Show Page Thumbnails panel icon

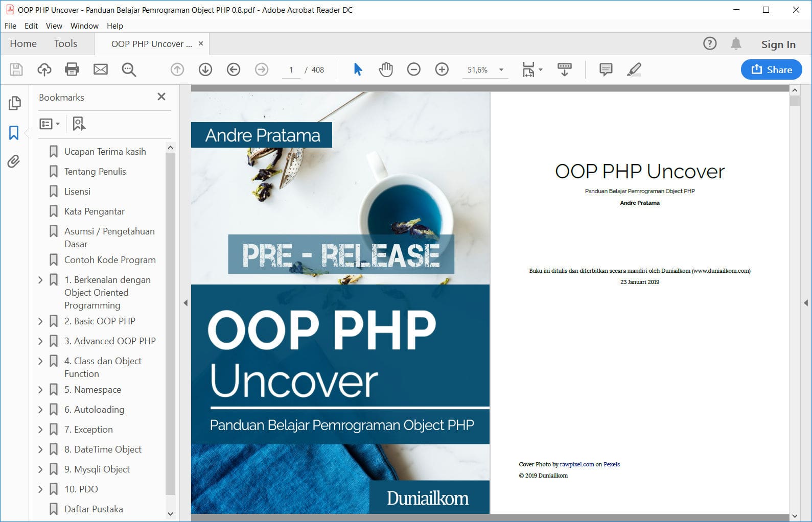point(14,103)
